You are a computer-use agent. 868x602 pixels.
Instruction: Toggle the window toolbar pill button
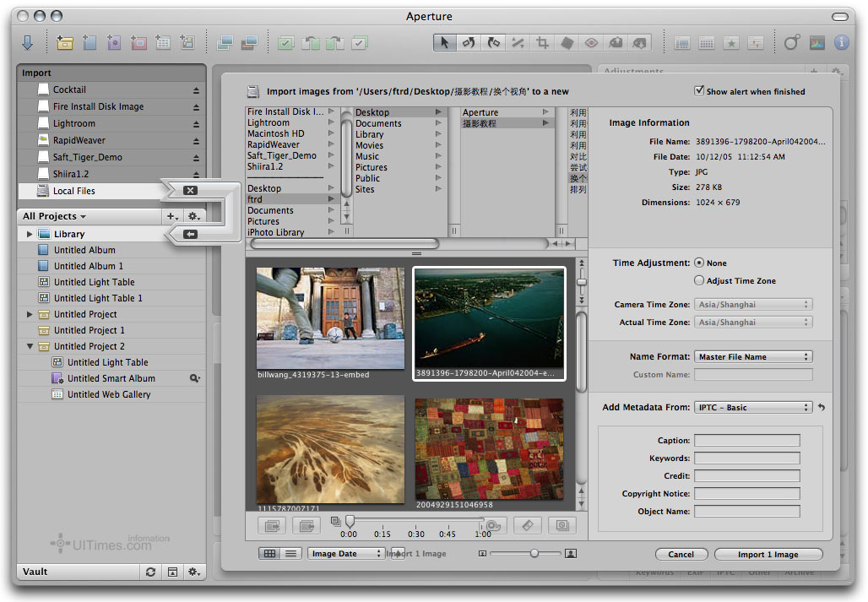click(840, 17)
